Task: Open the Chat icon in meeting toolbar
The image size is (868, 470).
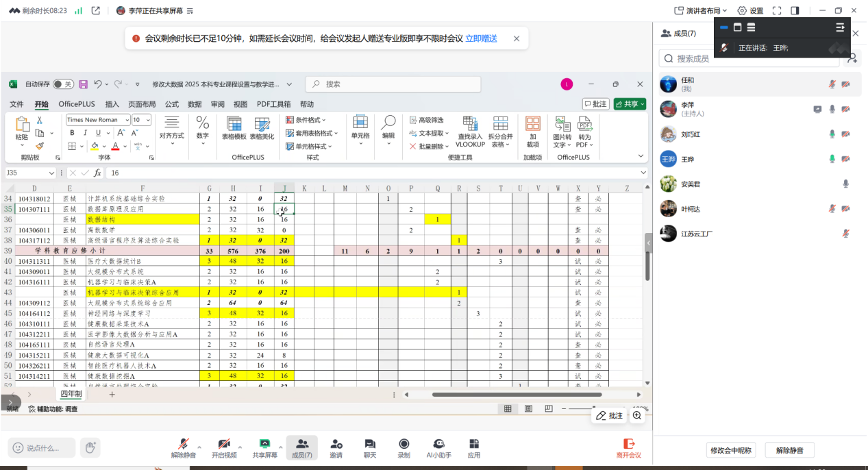Action: point(370,445)
